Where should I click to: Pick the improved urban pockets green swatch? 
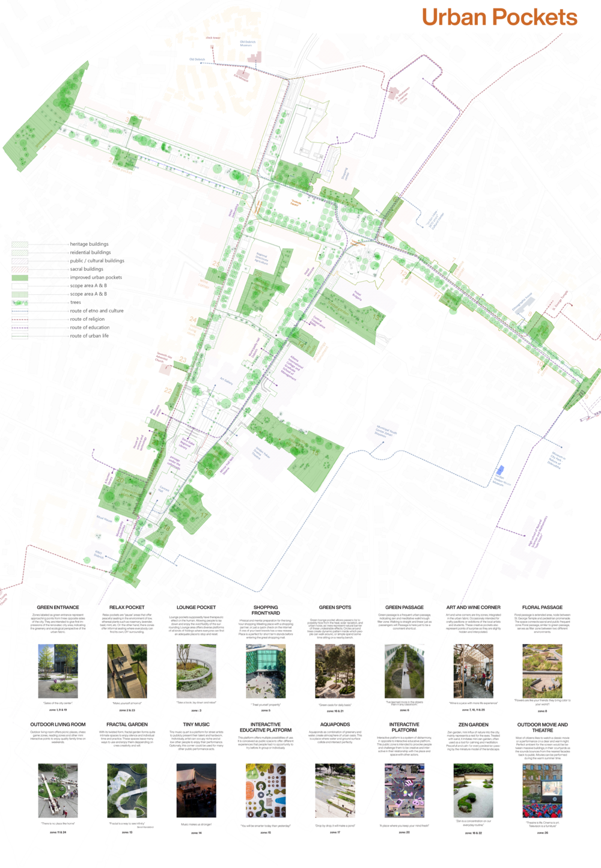click(x=20, y=278)
